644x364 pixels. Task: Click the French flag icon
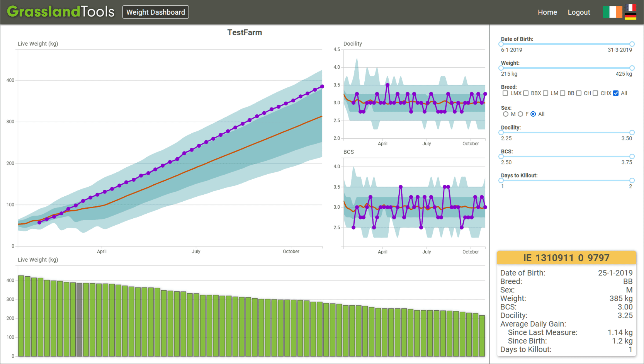tap(630, 8)
